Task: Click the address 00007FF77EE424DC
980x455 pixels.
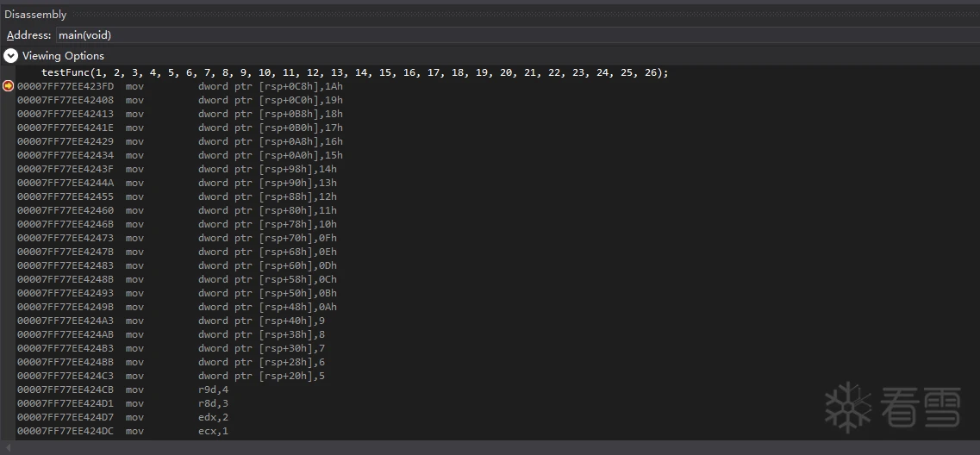Action: coord(66,430)
